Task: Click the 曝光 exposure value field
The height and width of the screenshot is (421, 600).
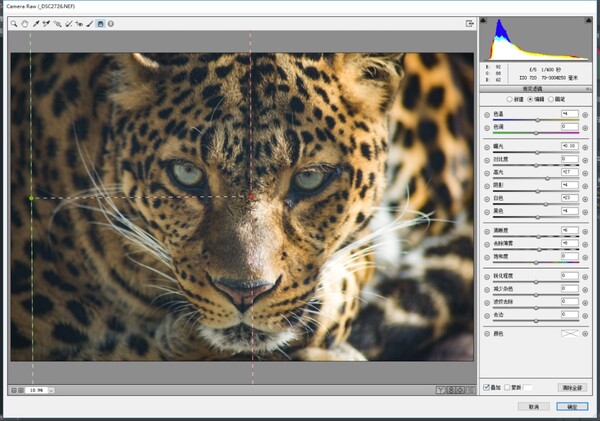Action: pyautogui.click(x=570, y=146)
